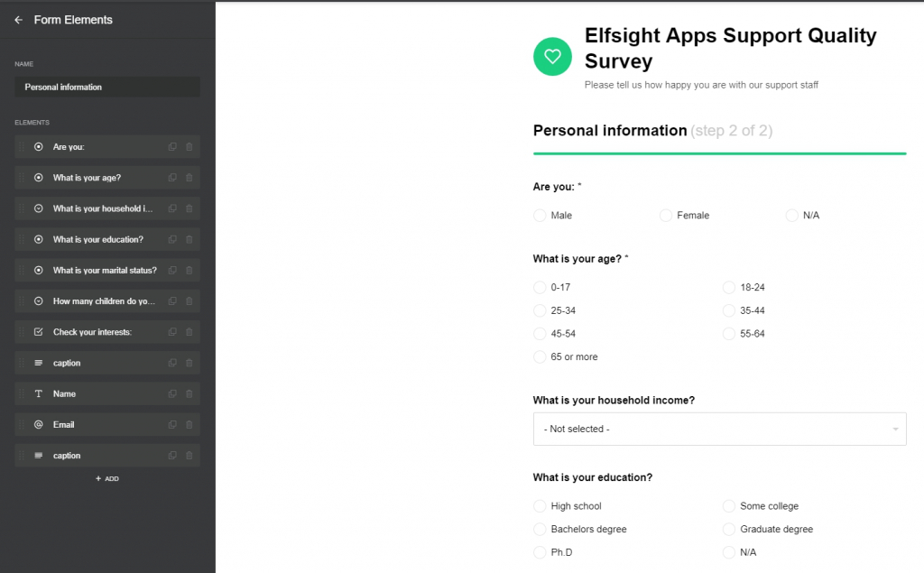Edit the Personal information name field

[107, 87]
